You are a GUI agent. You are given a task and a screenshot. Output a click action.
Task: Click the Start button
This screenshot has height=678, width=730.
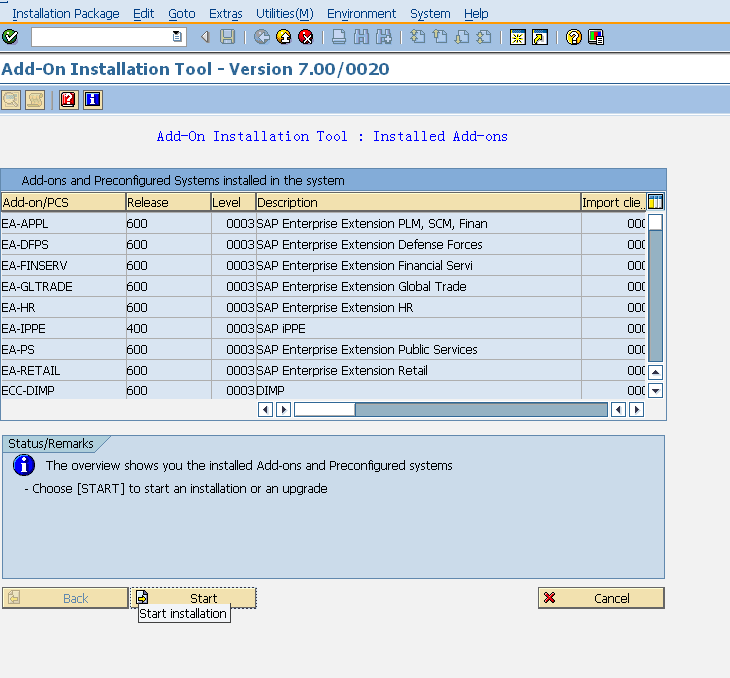pos(193,598)
